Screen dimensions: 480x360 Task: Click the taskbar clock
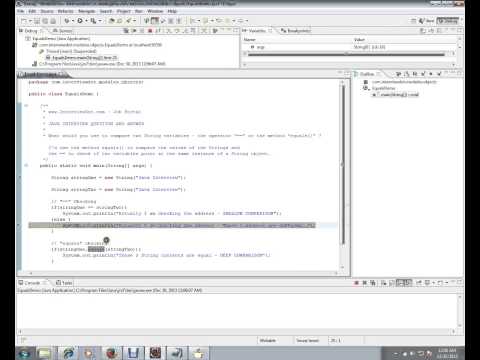pos(447,353)
